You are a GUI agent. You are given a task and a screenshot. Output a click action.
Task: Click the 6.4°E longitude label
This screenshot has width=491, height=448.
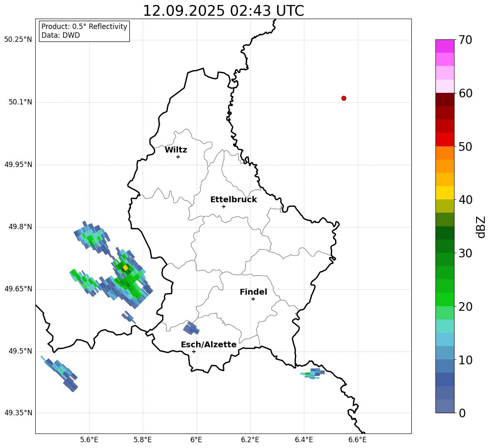304,440
